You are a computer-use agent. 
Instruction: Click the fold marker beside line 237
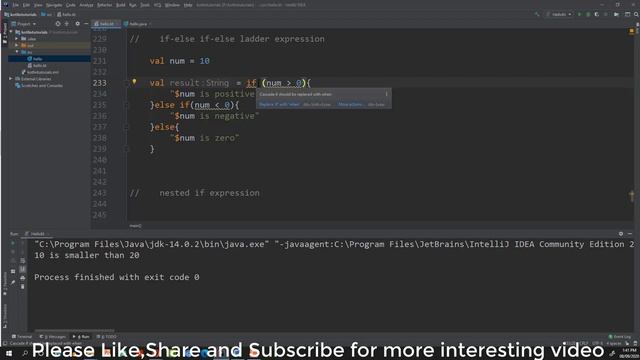[x=127, y=127]
